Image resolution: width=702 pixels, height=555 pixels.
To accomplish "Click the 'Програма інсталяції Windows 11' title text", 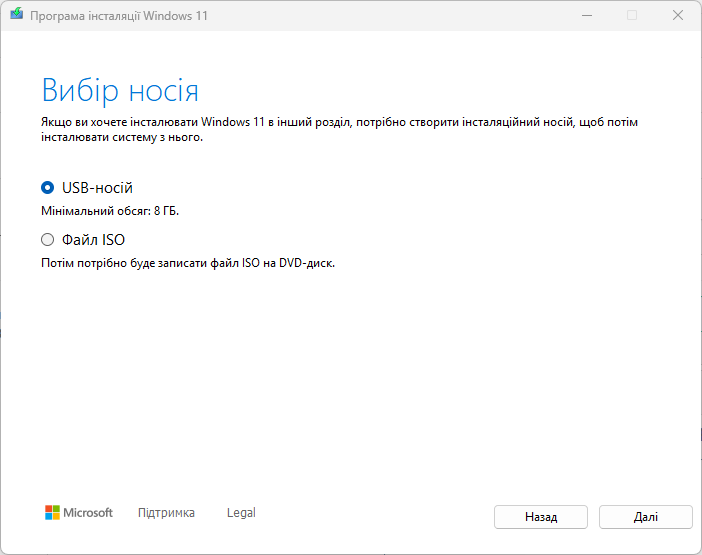I will pos(119,16).
